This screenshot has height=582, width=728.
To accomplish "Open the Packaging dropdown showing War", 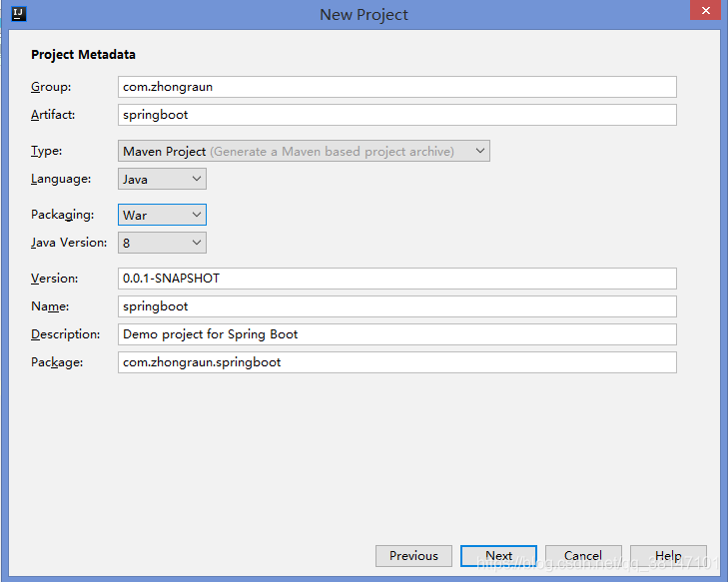I will click(162, 215).
